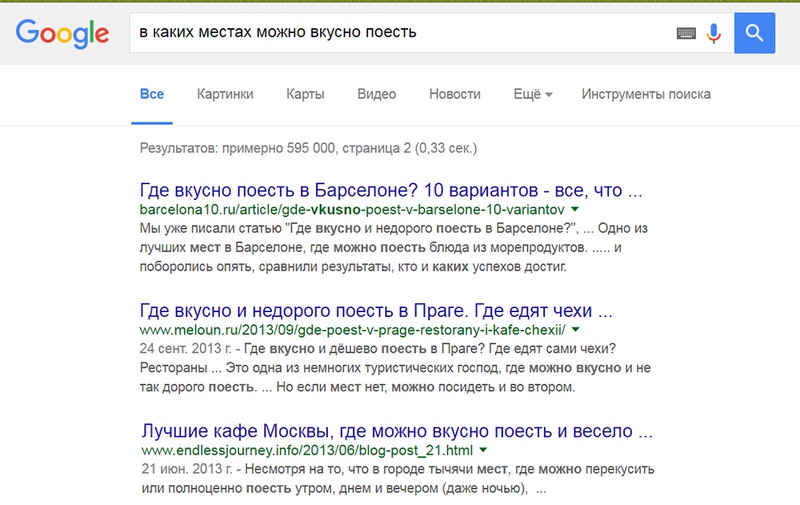Expand the arrow next to the meloun.ru URL

pos(576,329)
